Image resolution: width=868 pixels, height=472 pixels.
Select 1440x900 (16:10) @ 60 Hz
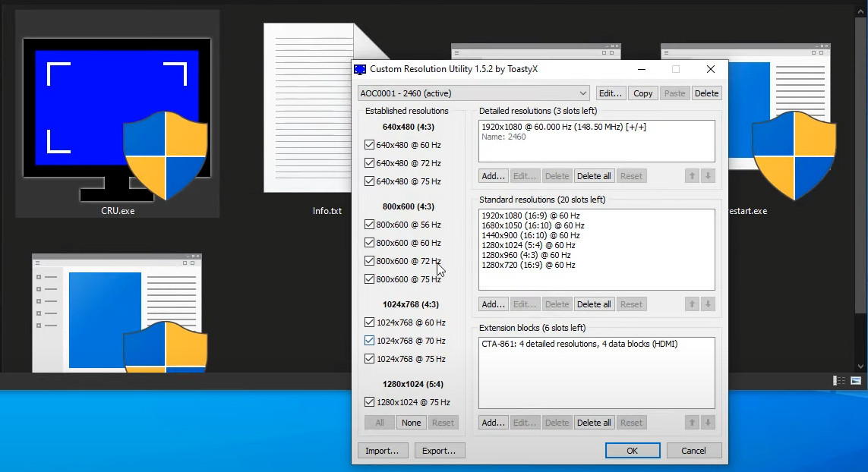coord(531,235)
